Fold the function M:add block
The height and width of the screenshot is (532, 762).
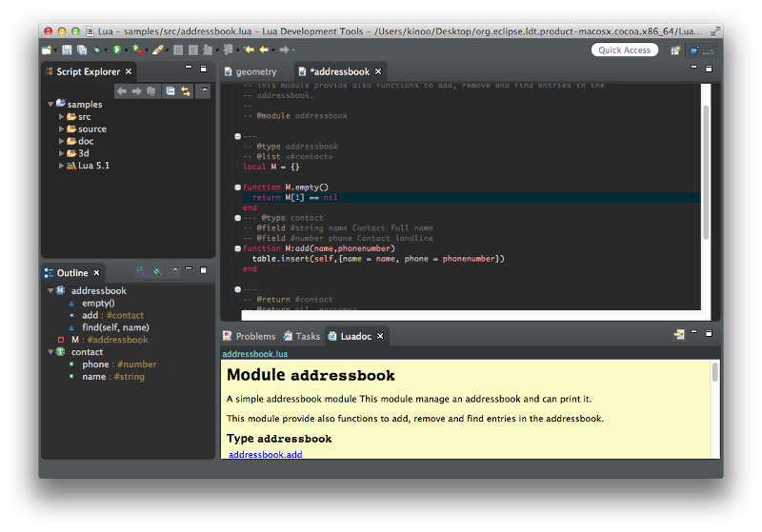pos(237,248)
